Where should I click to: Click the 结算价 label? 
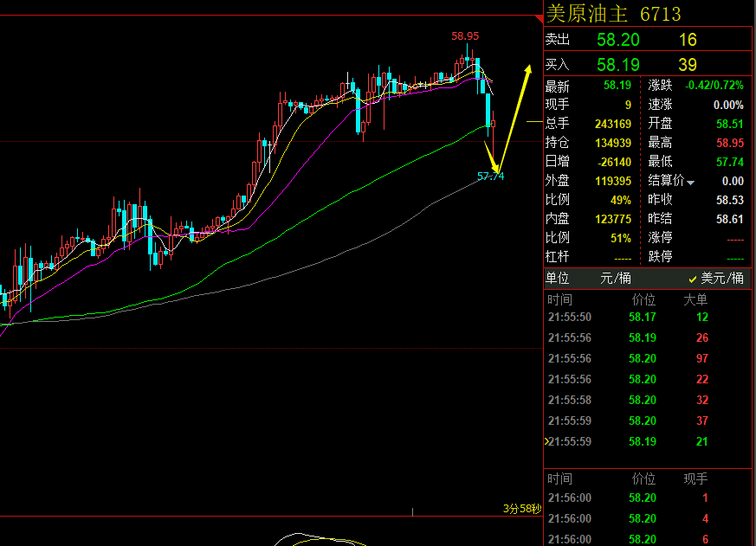click(x=666, y=181)
